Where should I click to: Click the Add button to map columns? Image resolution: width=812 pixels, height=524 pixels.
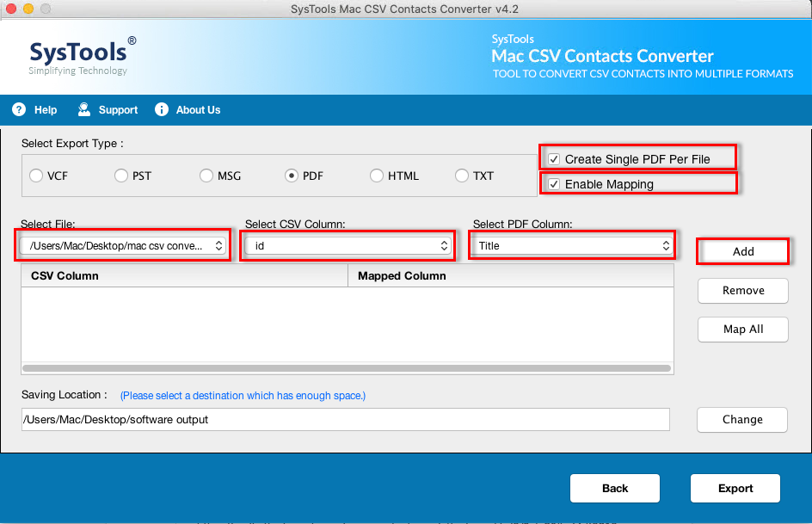tap(742, 251)
